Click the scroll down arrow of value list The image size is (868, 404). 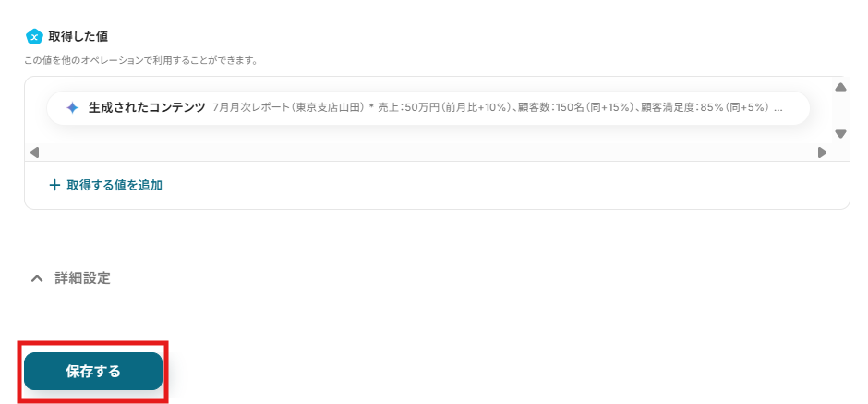tap(840, 134)
